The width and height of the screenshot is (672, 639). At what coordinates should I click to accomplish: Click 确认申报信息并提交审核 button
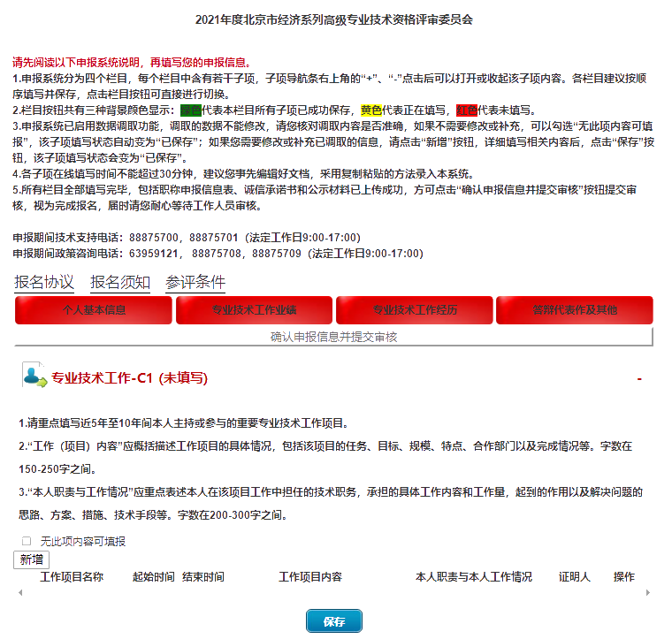[334, 337]
